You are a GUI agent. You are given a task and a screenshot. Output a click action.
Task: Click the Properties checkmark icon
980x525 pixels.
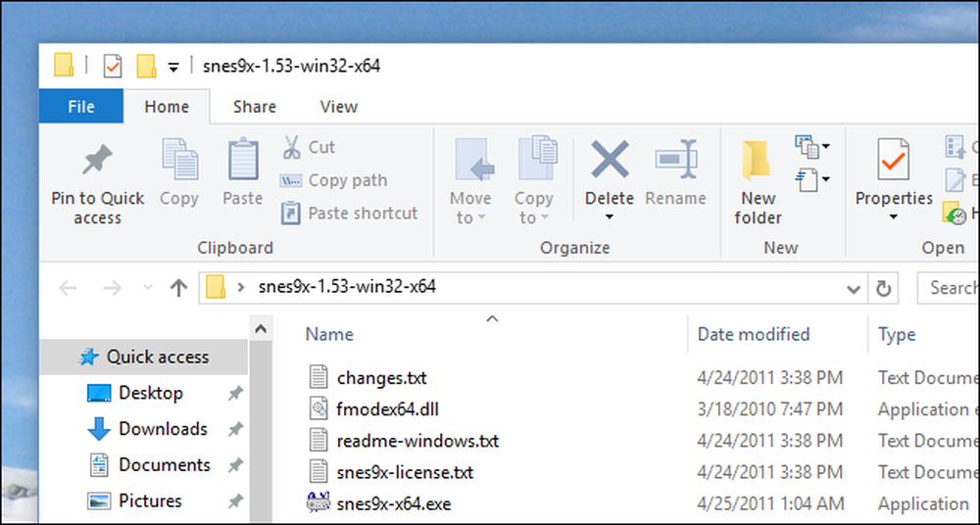pyautogui.click(x=893, y=160)
